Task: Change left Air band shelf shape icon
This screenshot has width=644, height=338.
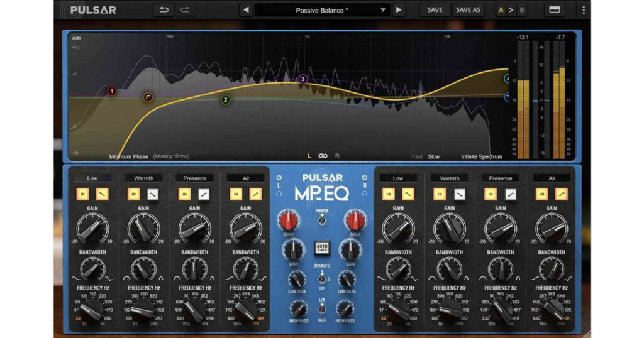Action: [x=255, y=194]
